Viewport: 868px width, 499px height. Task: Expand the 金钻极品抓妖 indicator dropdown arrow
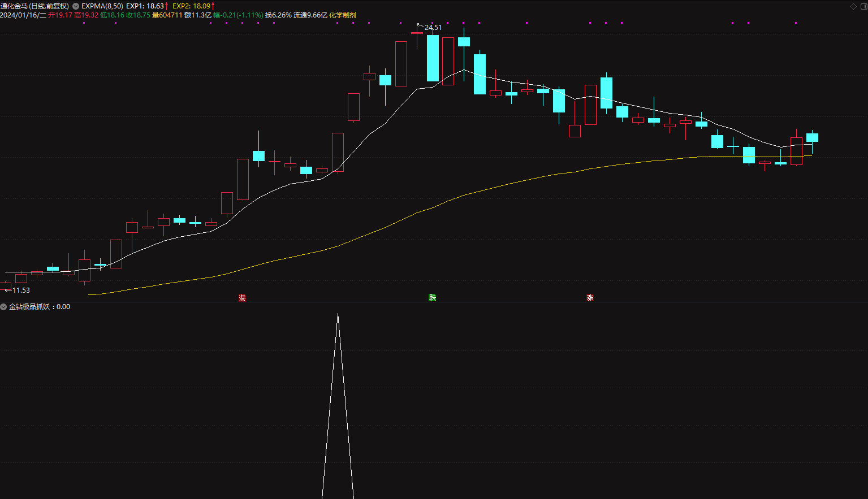click(x=4, y=307)
